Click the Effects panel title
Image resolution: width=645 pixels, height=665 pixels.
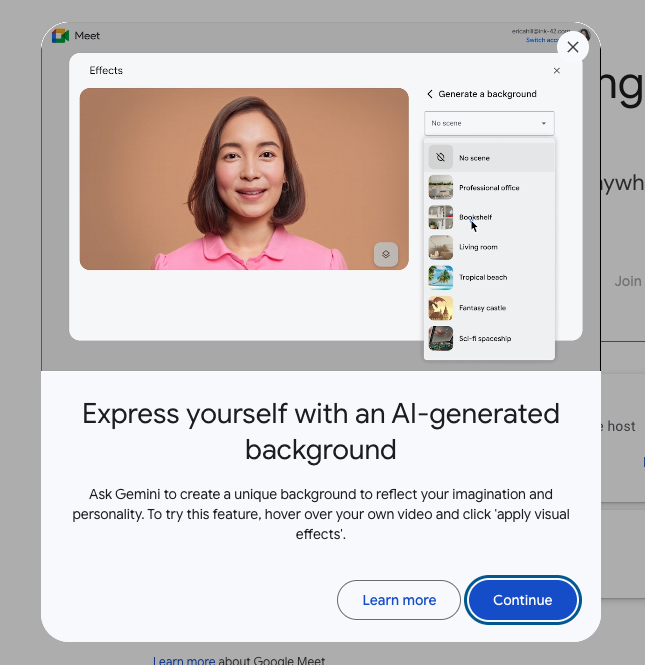point(106,70)
